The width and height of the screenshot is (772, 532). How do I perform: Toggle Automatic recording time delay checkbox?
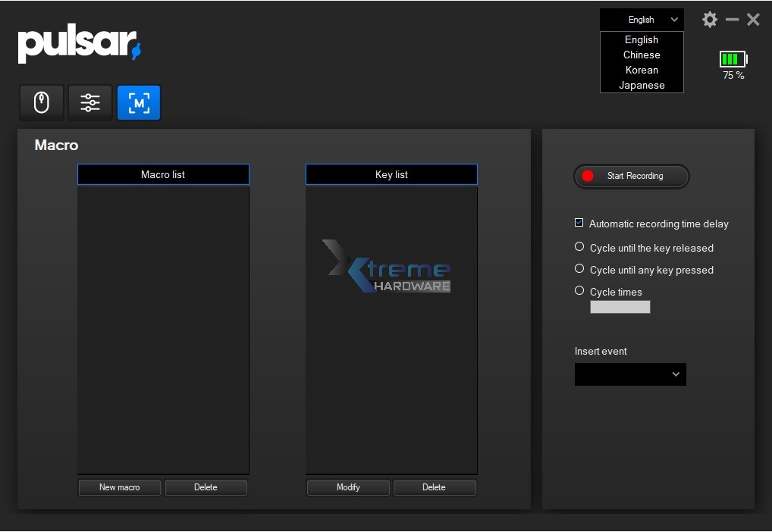coord(579,224)
